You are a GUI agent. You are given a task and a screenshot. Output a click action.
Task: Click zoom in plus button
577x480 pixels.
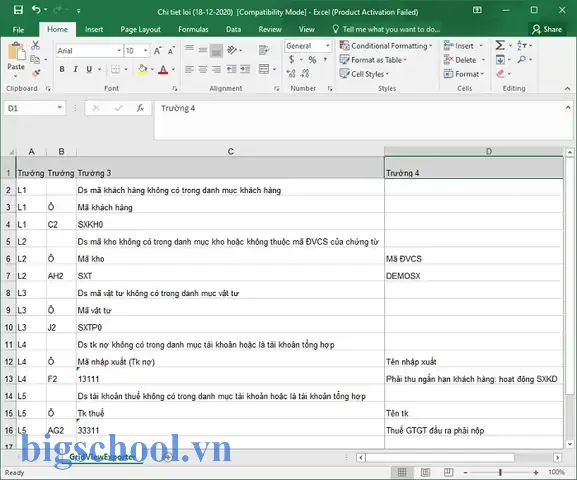click(535, 472)
